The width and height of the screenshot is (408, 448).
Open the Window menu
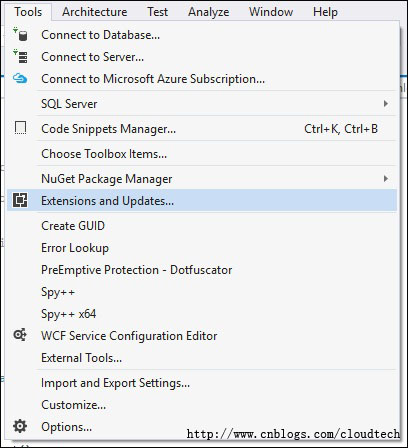coord(271,12)
